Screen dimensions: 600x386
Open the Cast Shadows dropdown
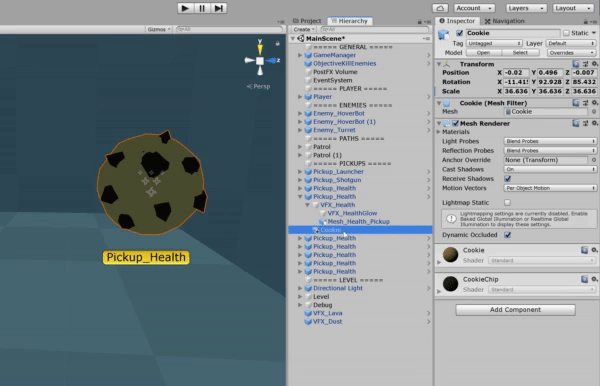tap(550, 169)
